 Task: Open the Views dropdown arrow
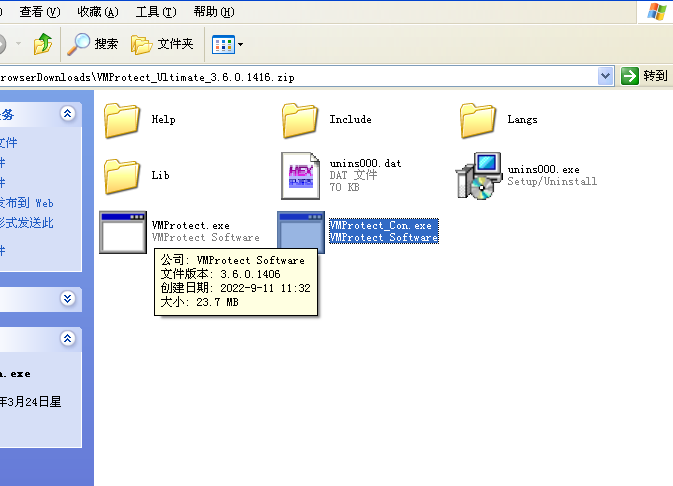[x=240, y=44]
